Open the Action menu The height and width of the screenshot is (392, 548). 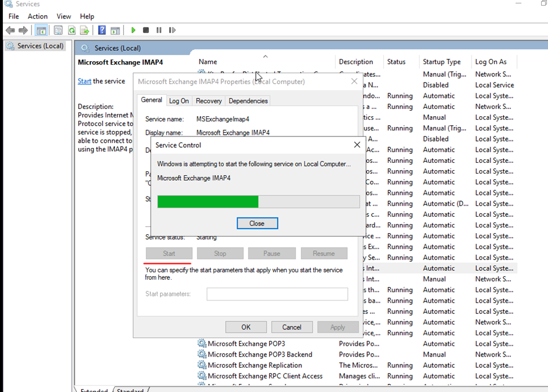coord(38,16)
